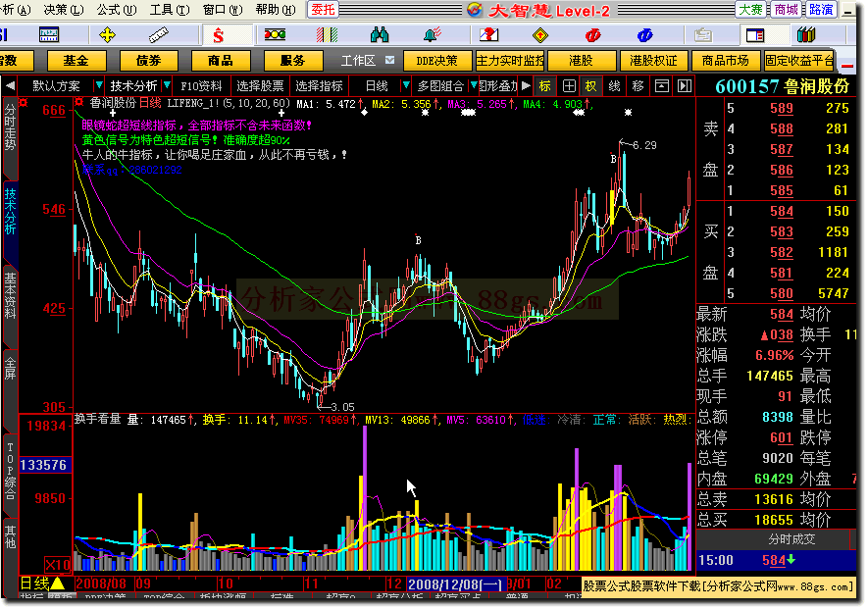868x609 pixels.
Task: Click the alarm bell alert icon
Action: pyautogui.click(x=433, y=35)
